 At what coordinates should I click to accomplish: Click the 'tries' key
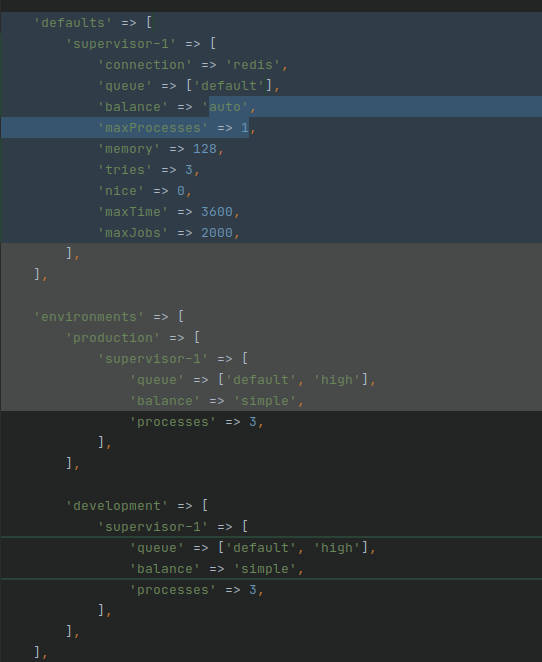[x=125, y=170]
